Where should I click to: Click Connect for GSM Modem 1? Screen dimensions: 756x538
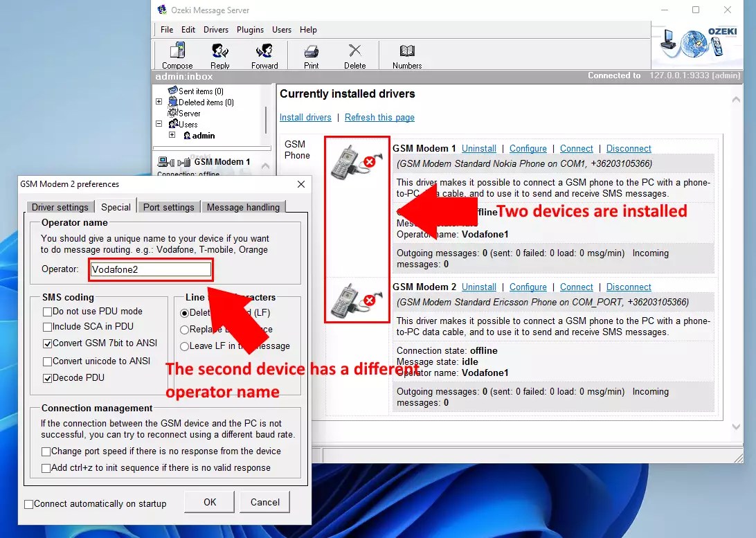(x=576, y=148)
